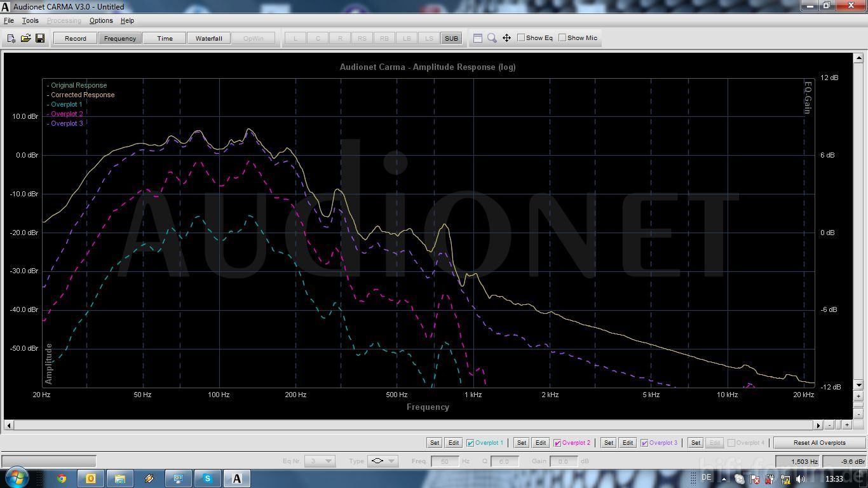The height and width of the screenshot is (488, 868).
Task: Toggle the Show Mic checkbox
Action: (x=562, y=38)
